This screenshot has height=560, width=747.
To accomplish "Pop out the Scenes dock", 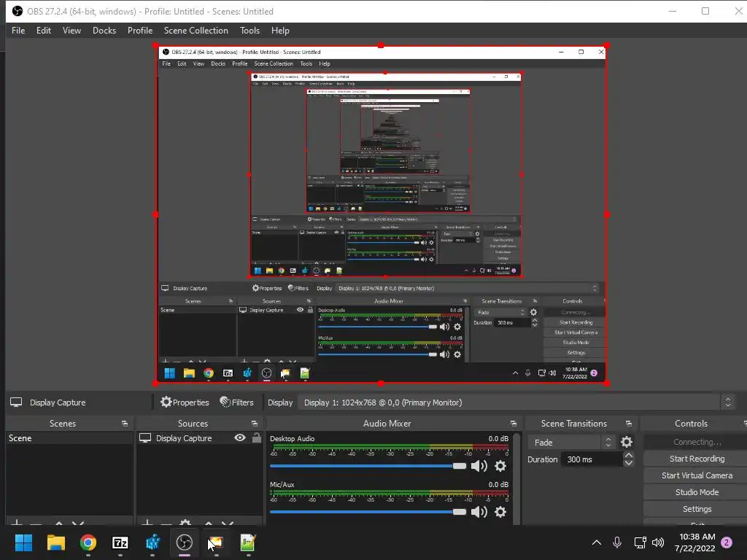I will (x=124, y=424).
